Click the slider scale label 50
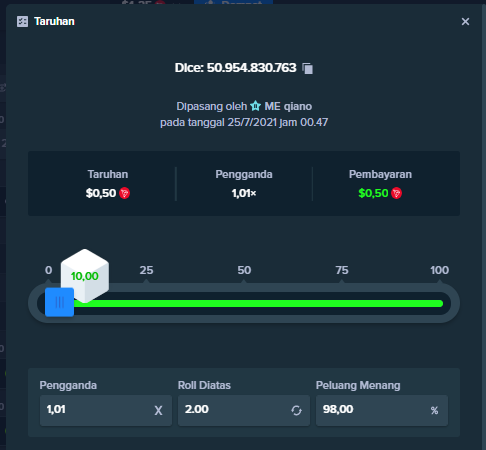This screenshot has width=486, height=450. tap(244, 270)
